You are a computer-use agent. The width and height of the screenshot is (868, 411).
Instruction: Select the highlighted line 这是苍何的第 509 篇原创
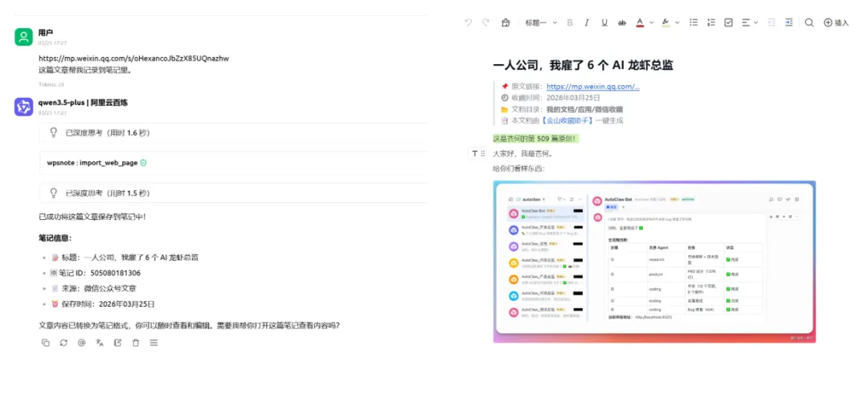pyautogui.click(x=535, y=138)
